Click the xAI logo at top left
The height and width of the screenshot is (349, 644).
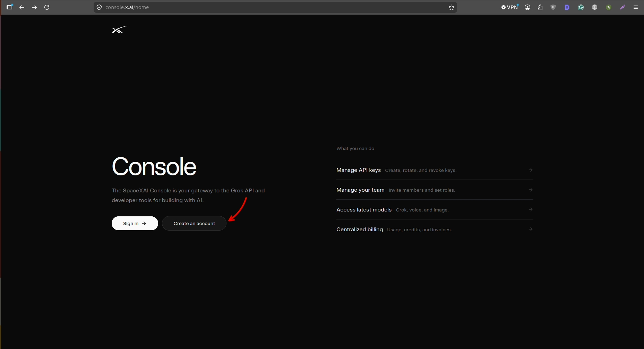coord(120,30)
